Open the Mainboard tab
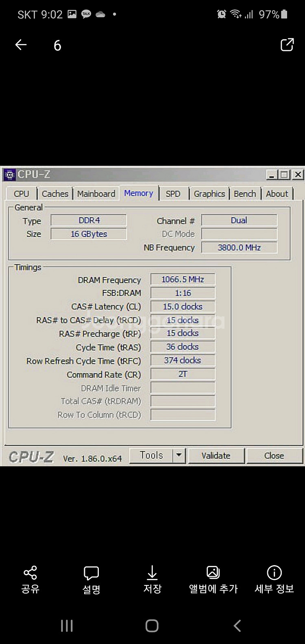Screen dimensions: 305x644 tap(96, 194)
